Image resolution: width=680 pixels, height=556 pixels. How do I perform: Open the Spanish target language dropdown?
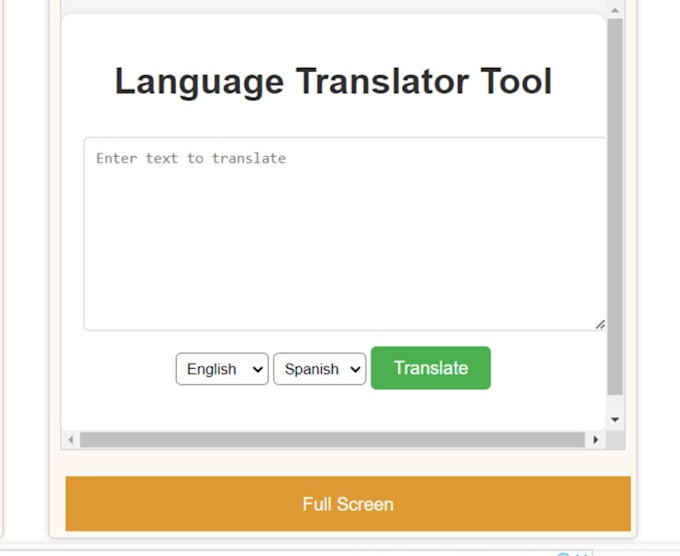pos(320,369)
